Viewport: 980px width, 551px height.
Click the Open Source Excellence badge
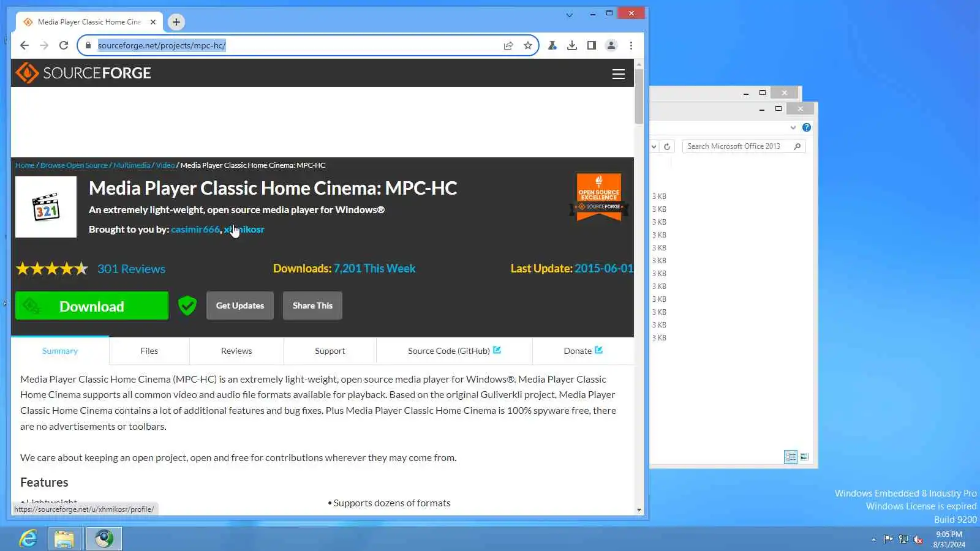tap(599, 197)
